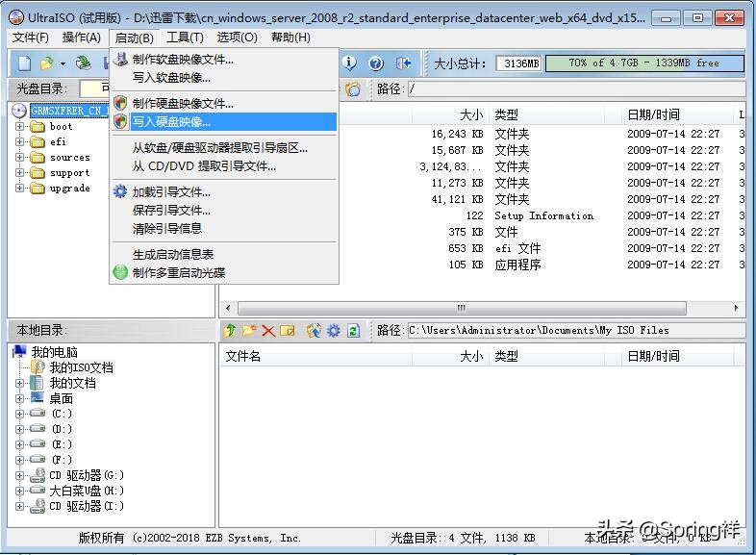Click the folder icon left of upper 路径
Image resolution: width=756 pixels, height=555 pixels.
(353, 89)
